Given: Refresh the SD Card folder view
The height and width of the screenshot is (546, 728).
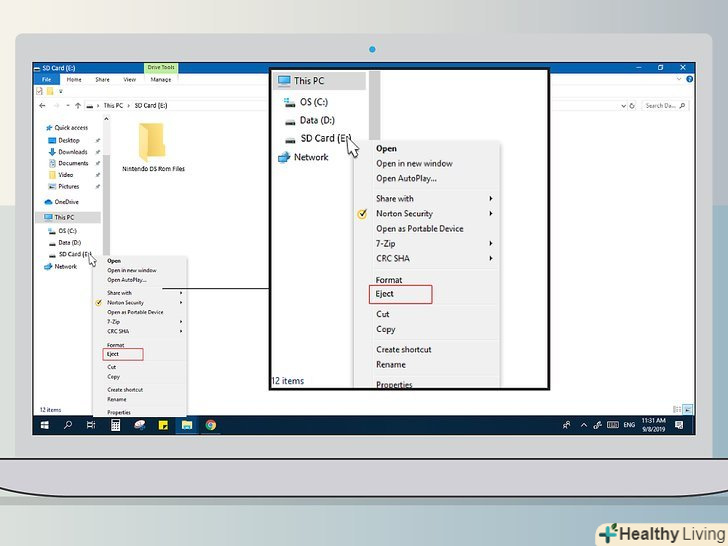Looking at the screenshot, I should click(x=632, y=106).
